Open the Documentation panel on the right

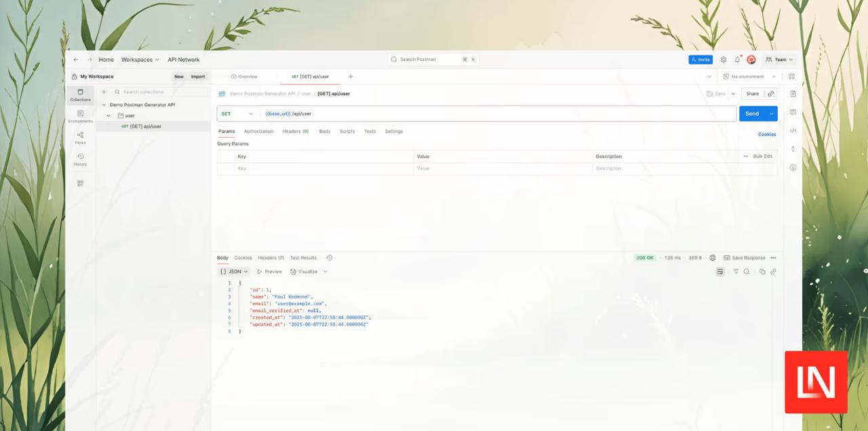(x=793, y=93)
